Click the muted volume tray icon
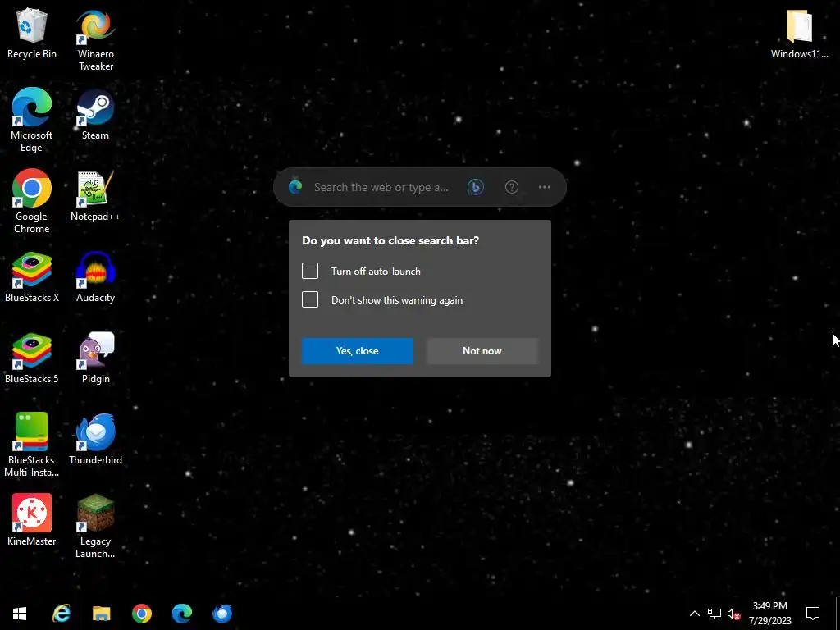840x630 pixels. [x=734, y=614]
